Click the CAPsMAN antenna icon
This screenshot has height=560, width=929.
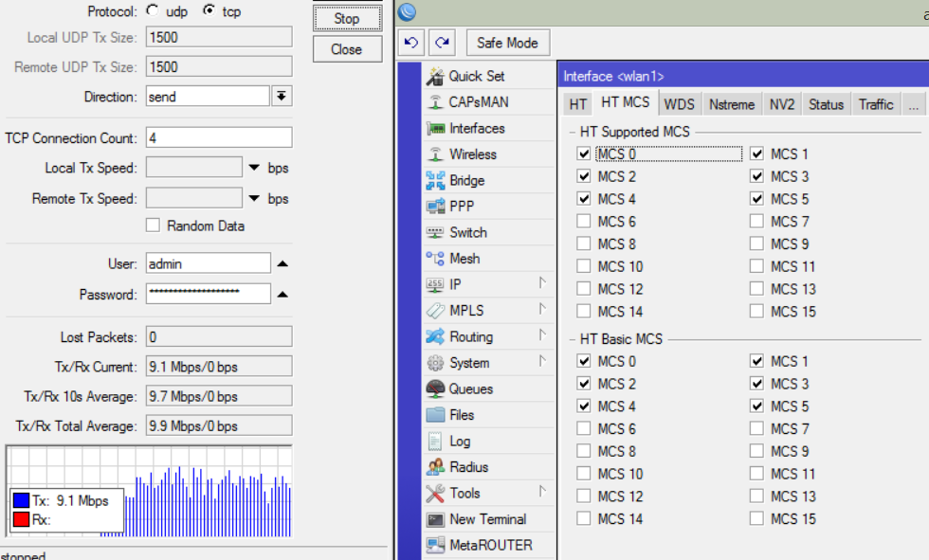(435, 102)
